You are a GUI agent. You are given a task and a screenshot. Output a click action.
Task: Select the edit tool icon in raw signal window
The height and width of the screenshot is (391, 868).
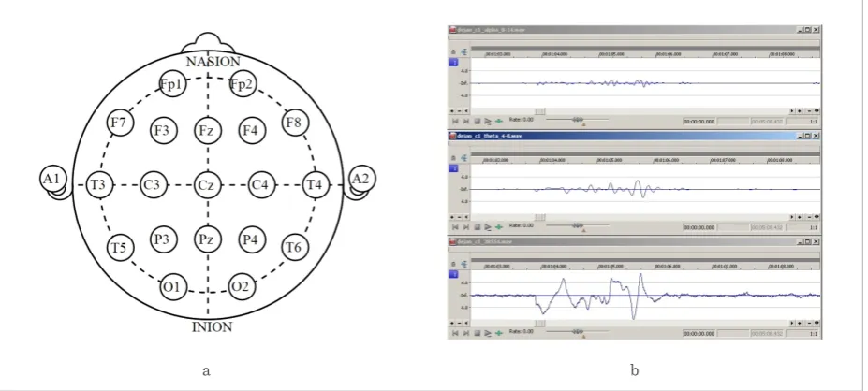(463, 264)
